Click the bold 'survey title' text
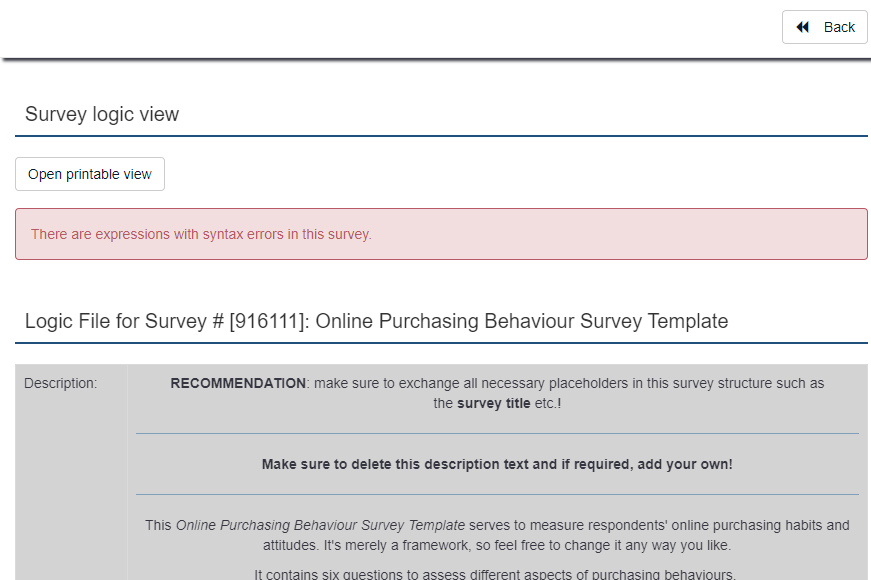871x580 pixels. tap(494, 404)
